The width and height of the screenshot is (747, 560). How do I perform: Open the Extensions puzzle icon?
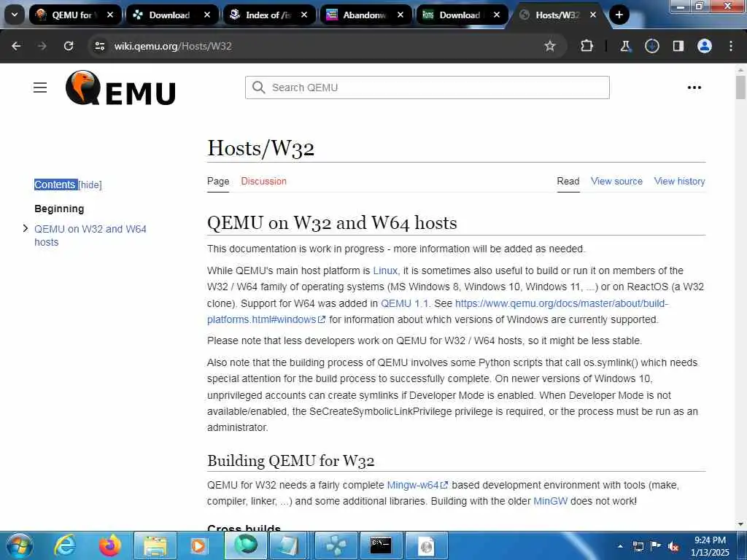[587, 46]
